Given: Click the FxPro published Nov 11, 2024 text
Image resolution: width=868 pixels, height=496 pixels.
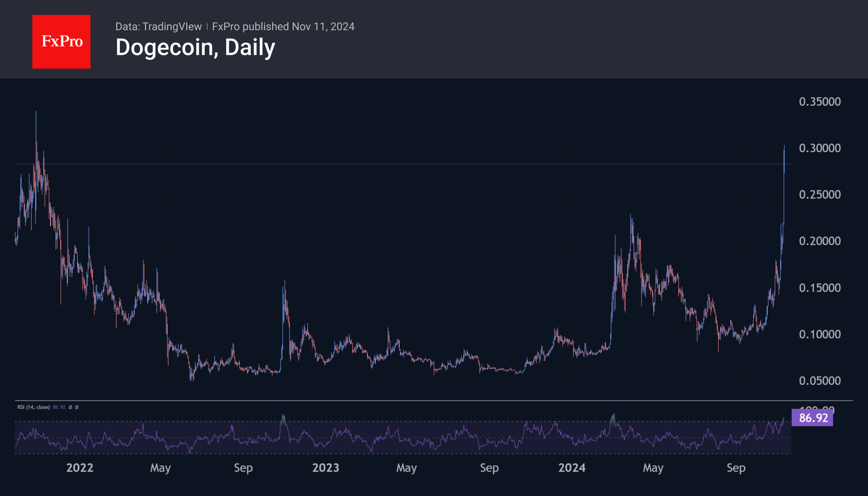Looking at the screenshot, I should 283,27.
